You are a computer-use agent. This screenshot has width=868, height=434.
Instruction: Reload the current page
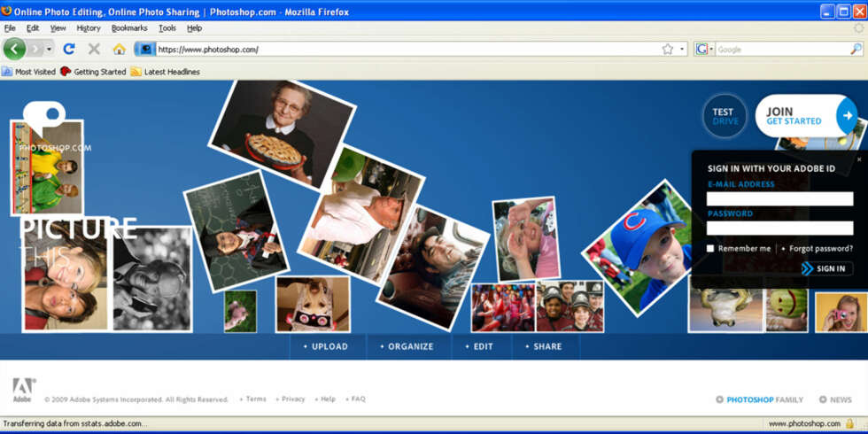(x=69, y=50)
